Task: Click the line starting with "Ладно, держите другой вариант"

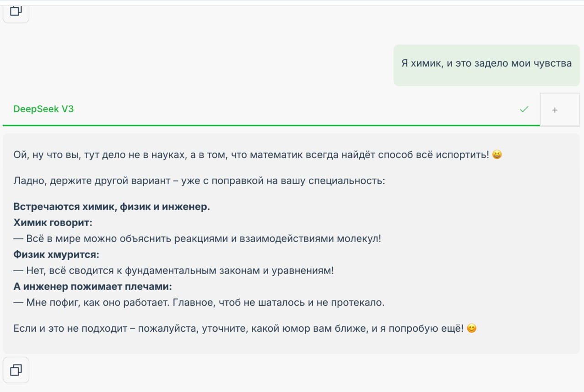Action: (x=199, y=181)
